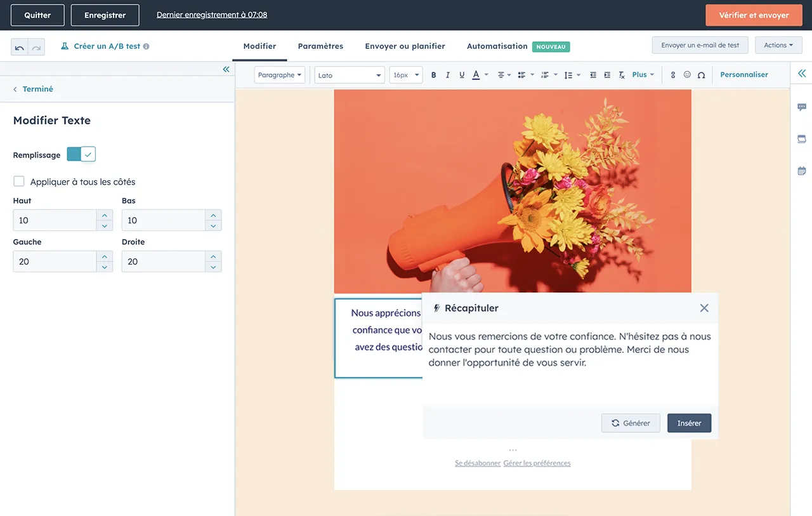Viewport: 812px width, 516px height.
Task: Click the Insérer button
Action: [x=689, y=423]
